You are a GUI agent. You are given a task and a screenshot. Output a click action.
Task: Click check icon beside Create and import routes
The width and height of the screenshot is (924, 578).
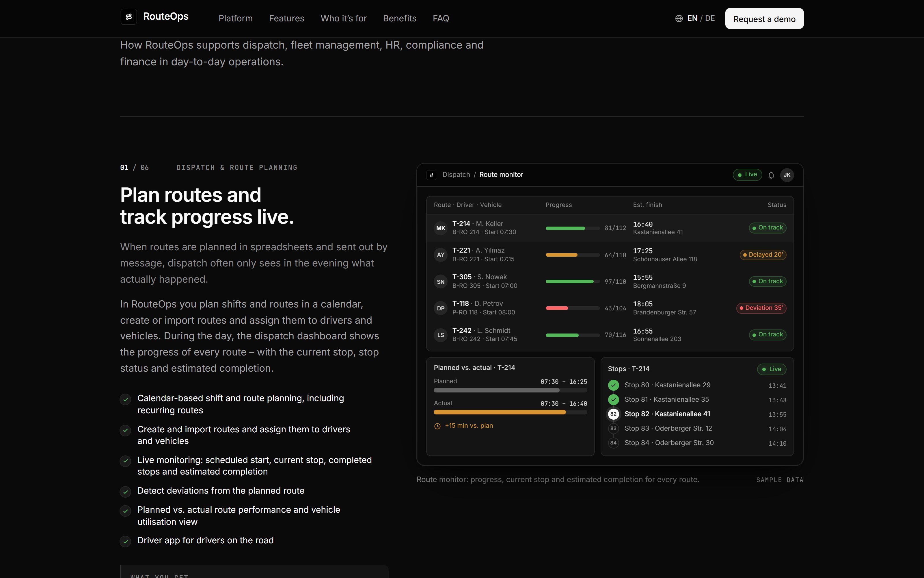[x=125, y=430]
